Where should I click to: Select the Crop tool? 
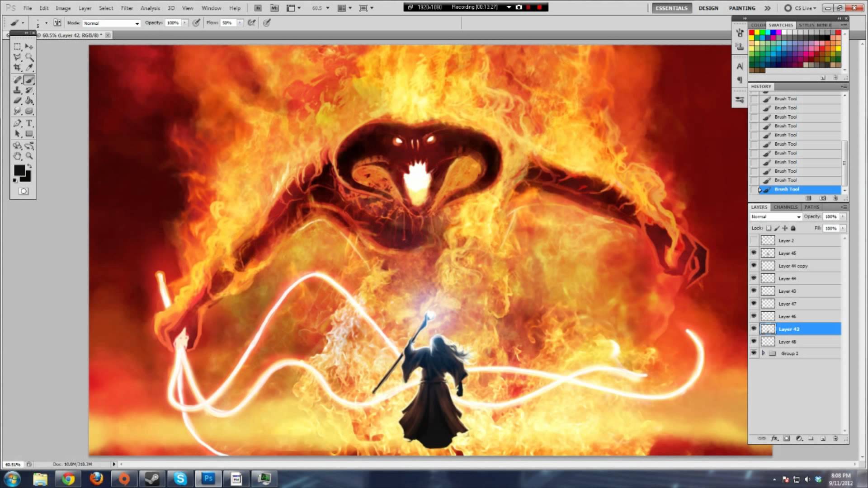(17, 66)
